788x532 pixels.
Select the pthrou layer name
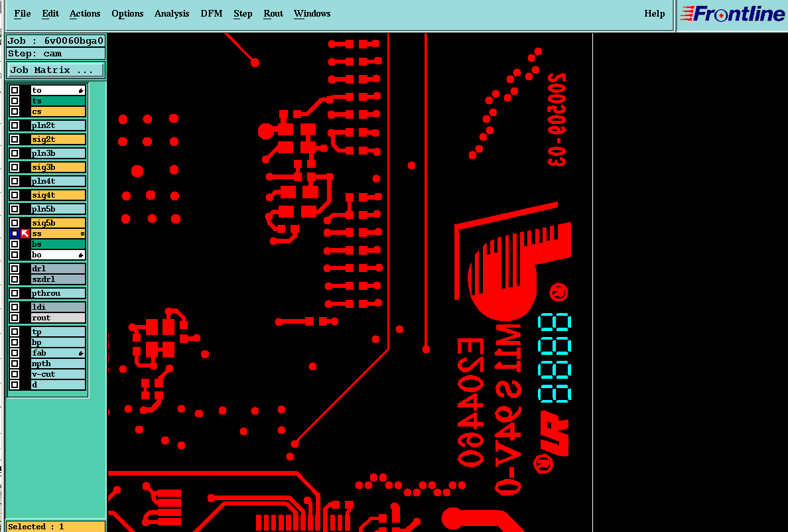click(x=58, y=293)
